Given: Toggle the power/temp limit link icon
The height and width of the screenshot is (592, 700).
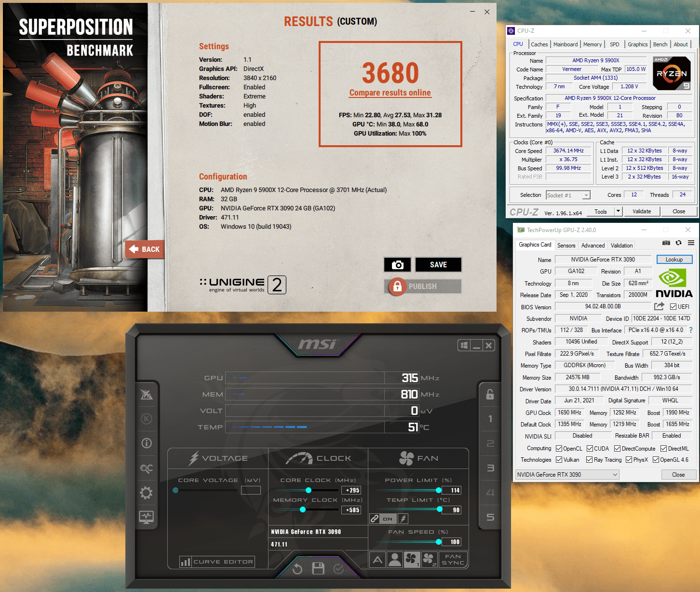Looking at the screenshot, I should (x=375, y=519).
